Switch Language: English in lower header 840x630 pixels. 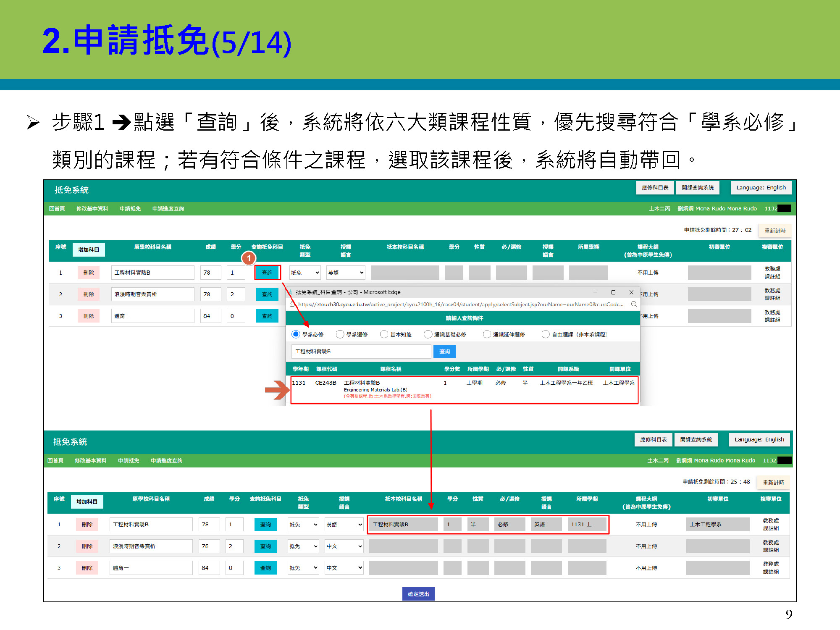click(759, 440)
